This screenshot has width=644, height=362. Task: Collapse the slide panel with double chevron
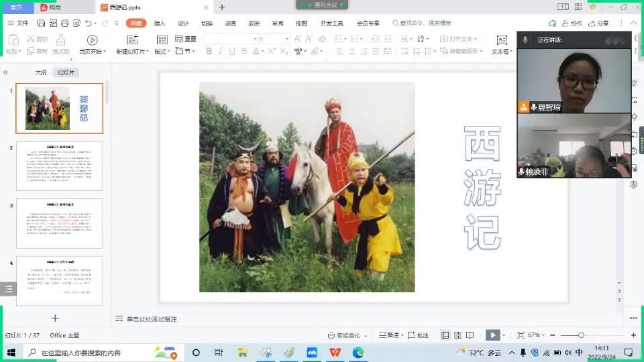click(x=6, y=72)
